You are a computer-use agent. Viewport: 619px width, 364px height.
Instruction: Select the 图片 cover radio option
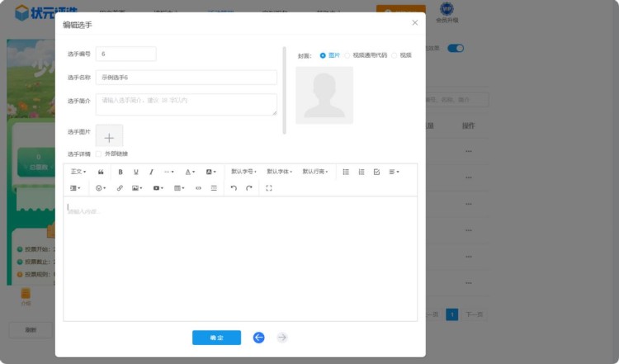(323, 55)
